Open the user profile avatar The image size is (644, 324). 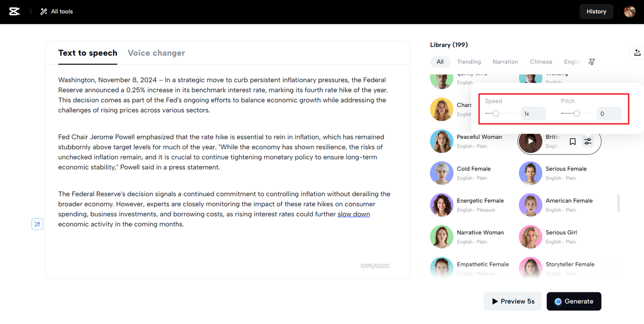[629, 12]
